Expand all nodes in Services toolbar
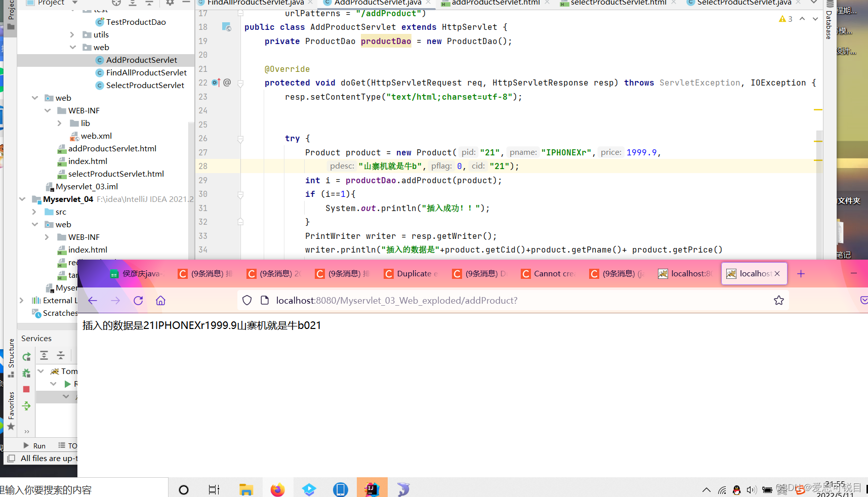 (44, 355)
